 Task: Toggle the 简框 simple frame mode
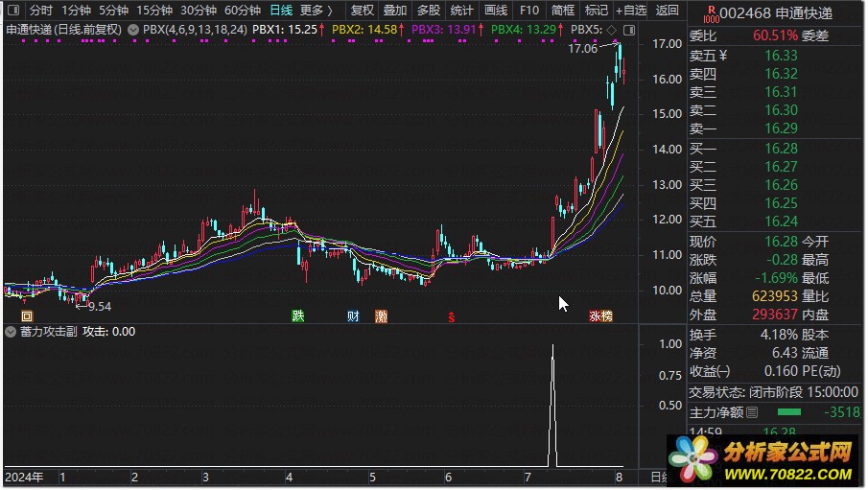point(563,10)
